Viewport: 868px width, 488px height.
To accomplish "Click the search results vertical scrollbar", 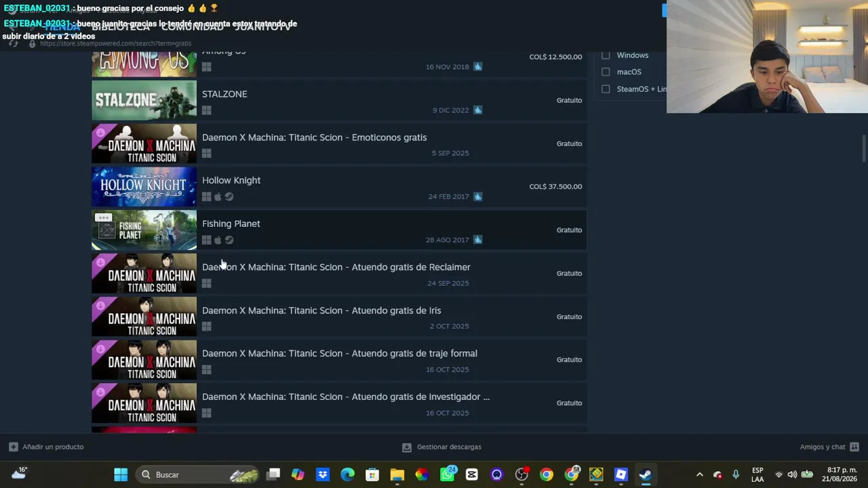I will point(863,148).
